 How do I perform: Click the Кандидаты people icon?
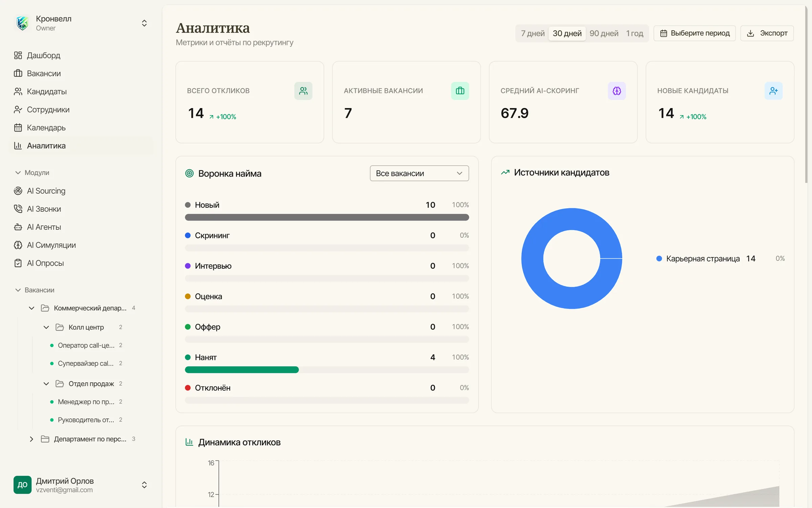tap(18, 91)
